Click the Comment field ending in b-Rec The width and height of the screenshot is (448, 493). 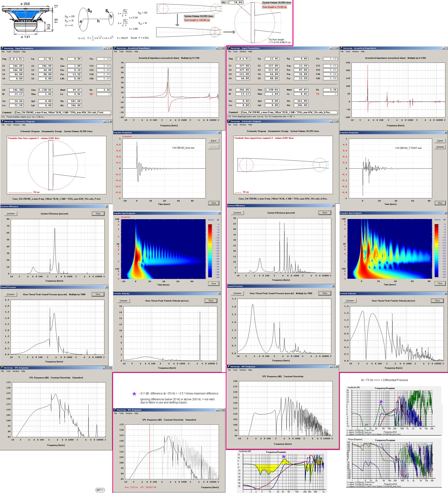289,112
